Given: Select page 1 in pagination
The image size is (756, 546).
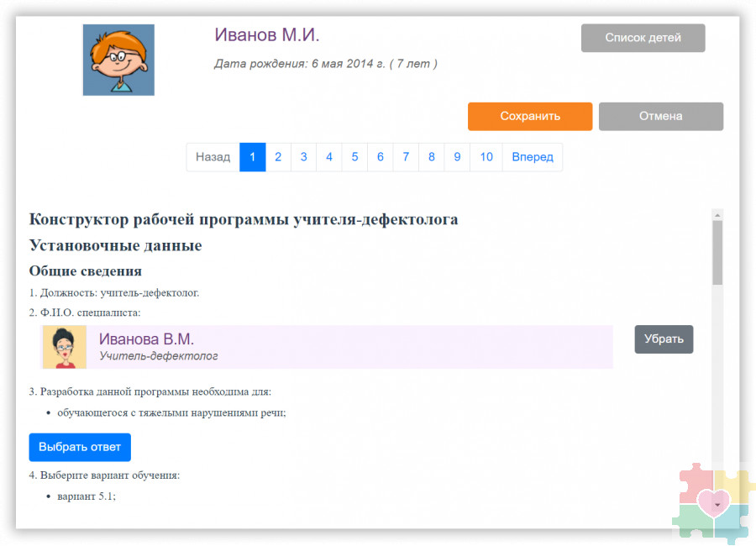Looking at the screenshot, I should click(252, 157).
